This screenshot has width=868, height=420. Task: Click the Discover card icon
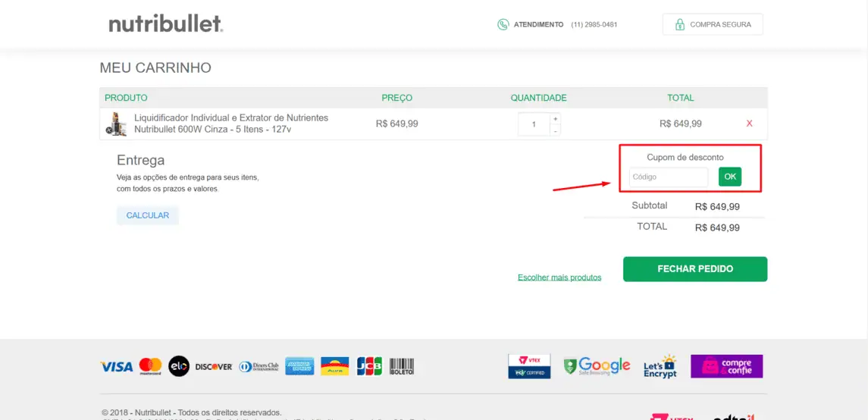click(214, 366)
